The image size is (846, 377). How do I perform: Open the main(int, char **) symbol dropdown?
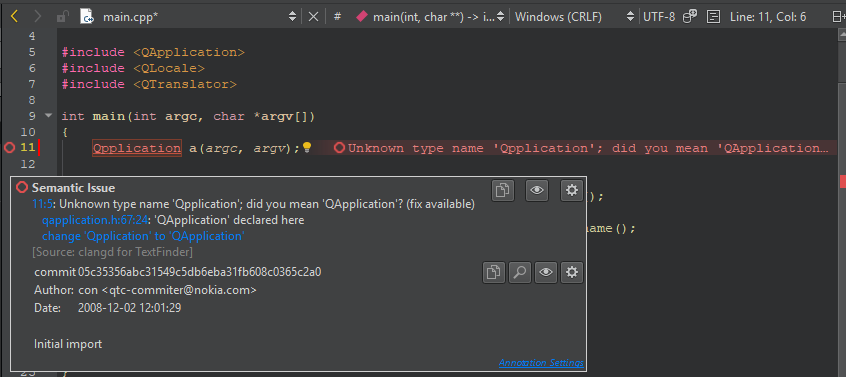click(500, 17)
